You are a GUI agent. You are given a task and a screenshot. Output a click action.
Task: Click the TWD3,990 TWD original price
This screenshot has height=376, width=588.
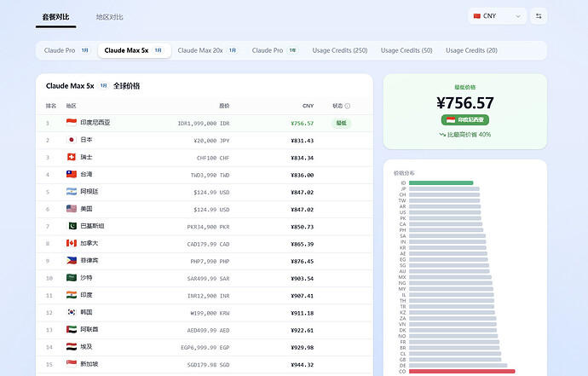pos(210,176)
